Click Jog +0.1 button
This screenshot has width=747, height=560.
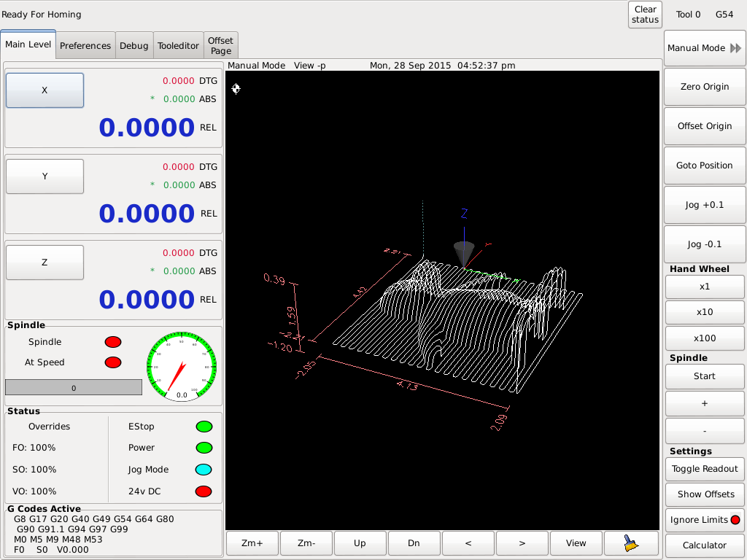705,205
